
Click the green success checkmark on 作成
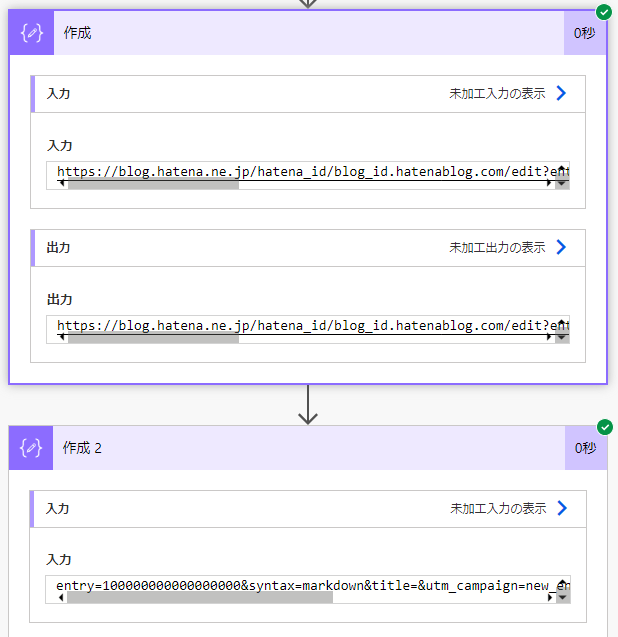[604, 12]
